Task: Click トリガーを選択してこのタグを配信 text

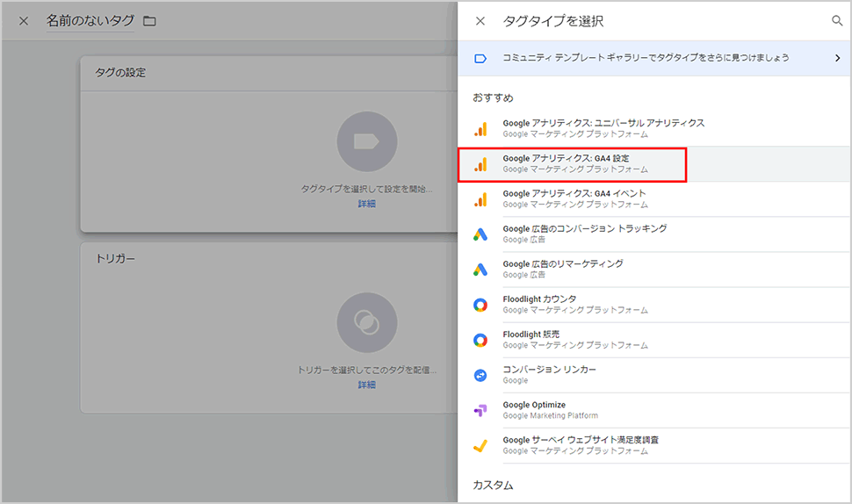Action: point(367,370)
